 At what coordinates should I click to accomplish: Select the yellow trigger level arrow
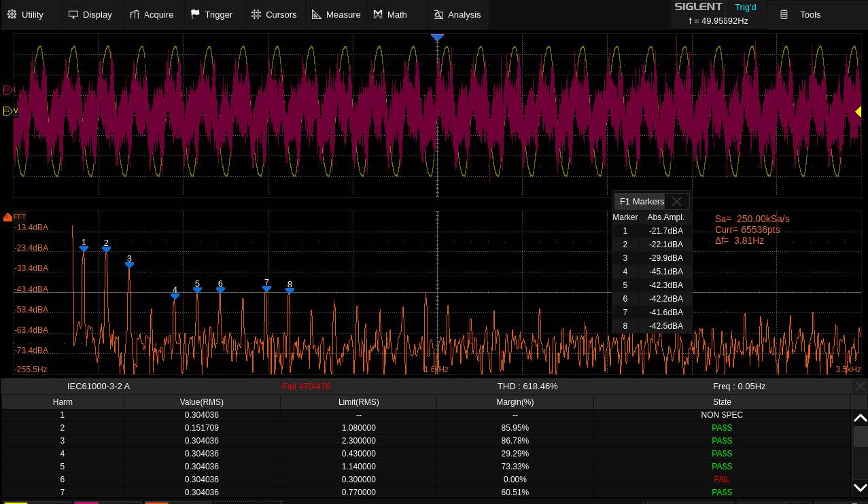click(858, 112)
